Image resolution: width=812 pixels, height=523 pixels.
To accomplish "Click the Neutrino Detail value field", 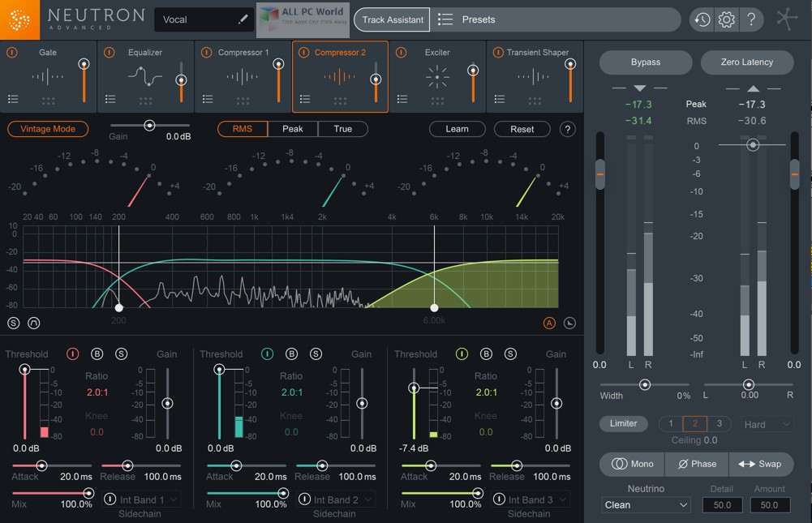I will [x=723, y=505].
